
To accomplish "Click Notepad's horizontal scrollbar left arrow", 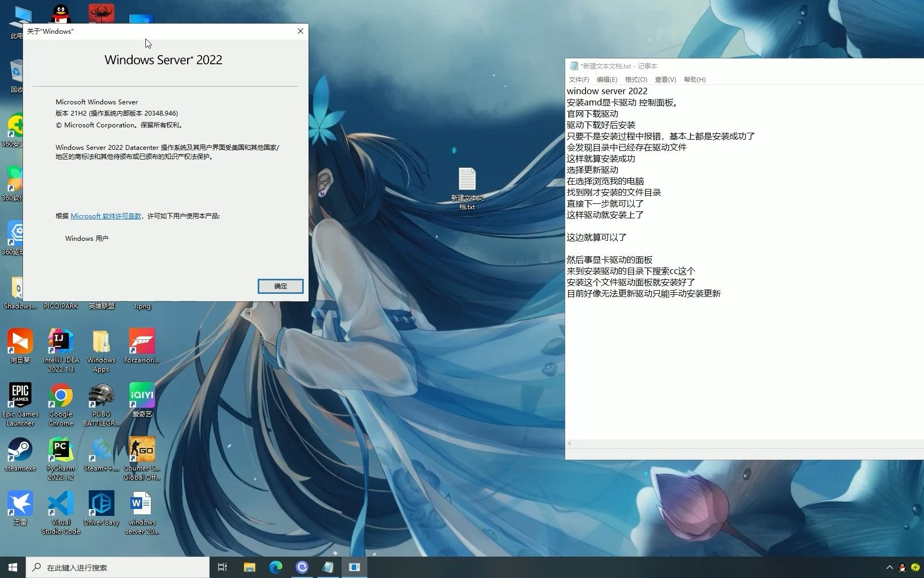I will pyautogui.click(x=570, y=443).
